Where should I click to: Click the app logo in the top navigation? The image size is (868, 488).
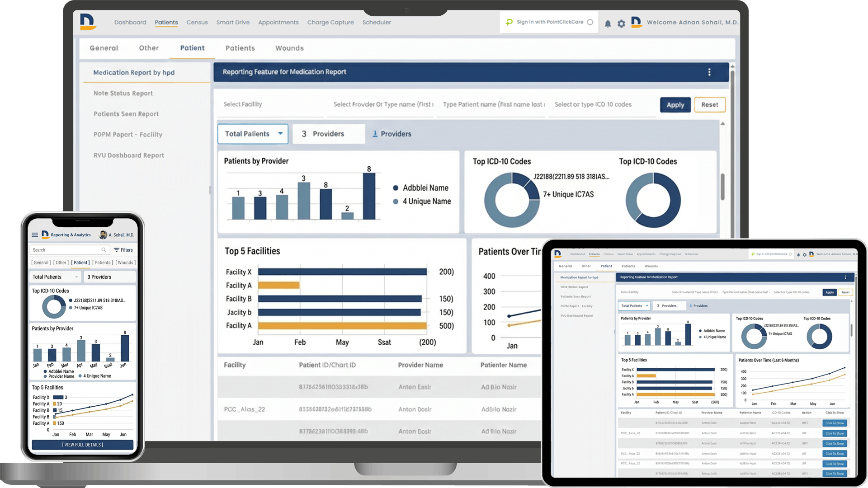(89, 22)
